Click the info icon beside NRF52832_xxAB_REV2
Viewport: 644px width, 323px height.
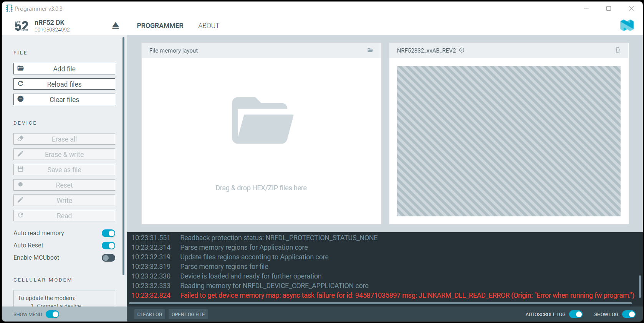coord(462,50)
